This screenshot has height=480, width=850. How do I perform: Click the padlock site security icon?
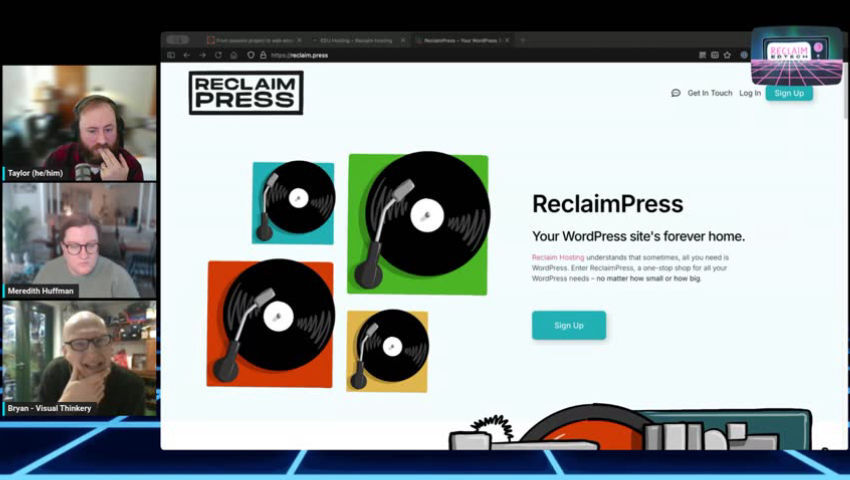(x=263, y=55)
